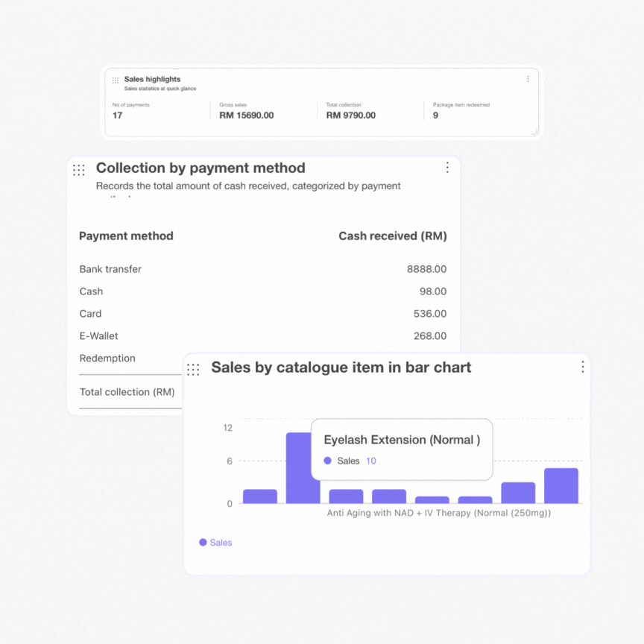
Task: Click Total collection value RM 9790.00
Action: [x=351, y=116]
